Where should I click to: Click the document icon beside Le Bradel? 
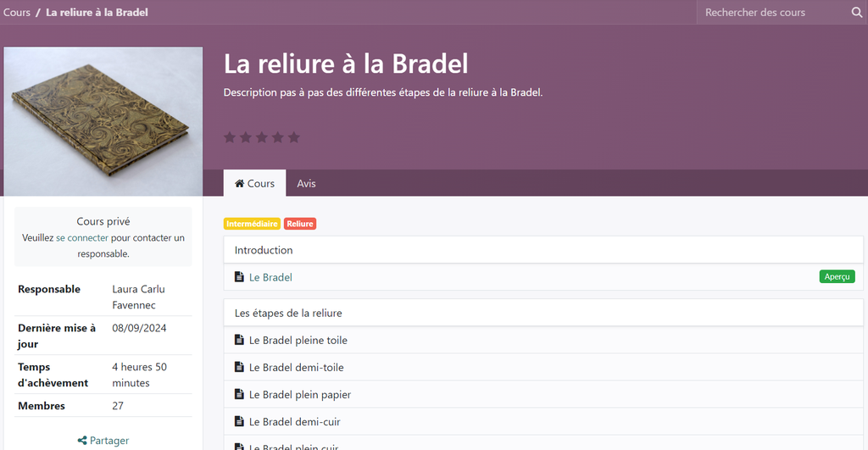click(239, 277)
